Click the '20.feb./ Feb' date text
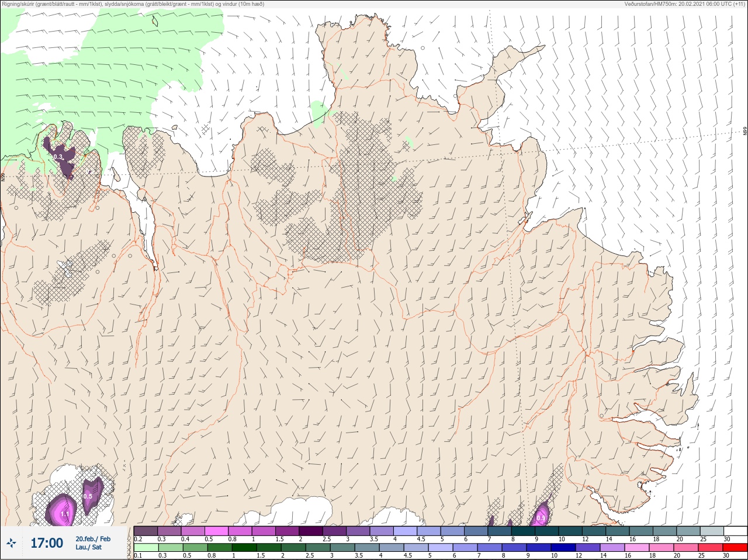This screenshot has width=748, height=560. (93, 539)
